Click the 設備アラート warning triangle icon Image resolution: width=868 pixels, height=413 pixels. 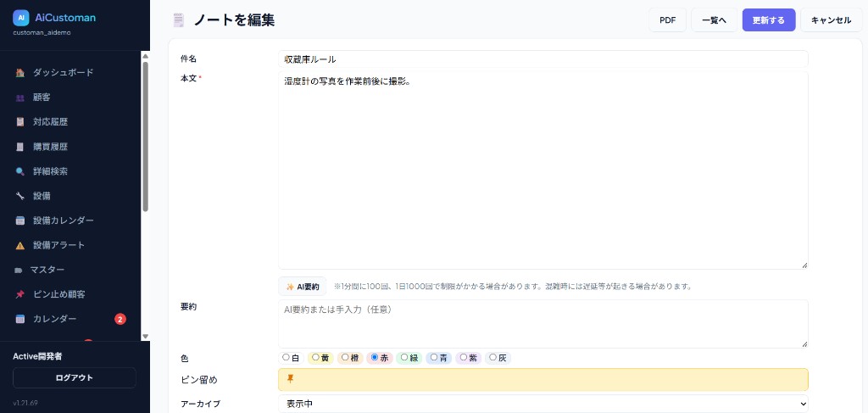(x=20, y=245)
